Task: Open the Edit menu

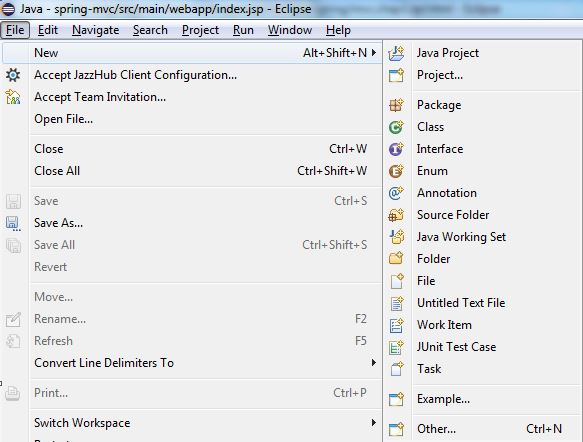Action: point(48,30)
